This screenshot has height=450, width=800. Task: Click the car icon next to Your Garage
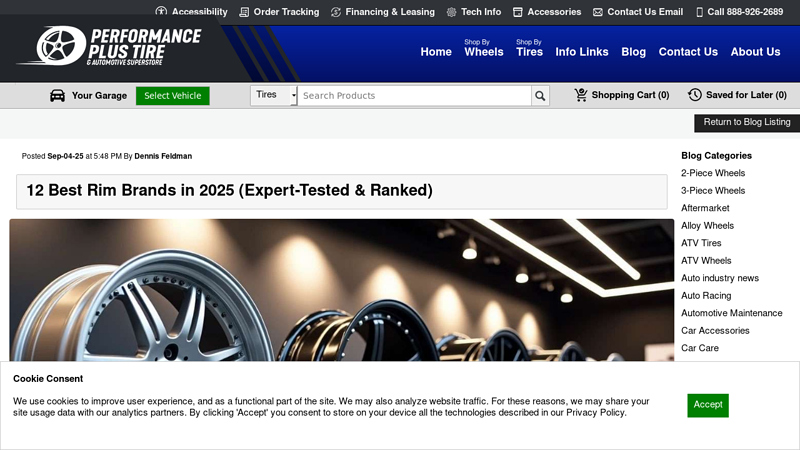click(58, 95)
